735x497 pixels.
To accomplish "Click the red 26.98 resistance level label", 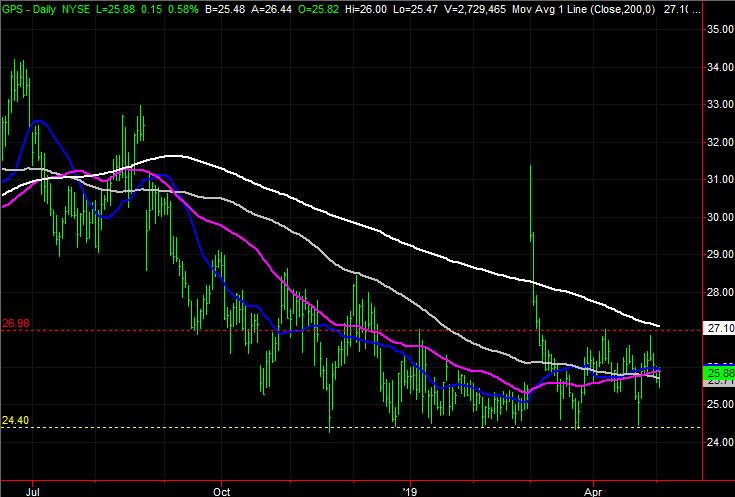I will click(x=14, y=323).
